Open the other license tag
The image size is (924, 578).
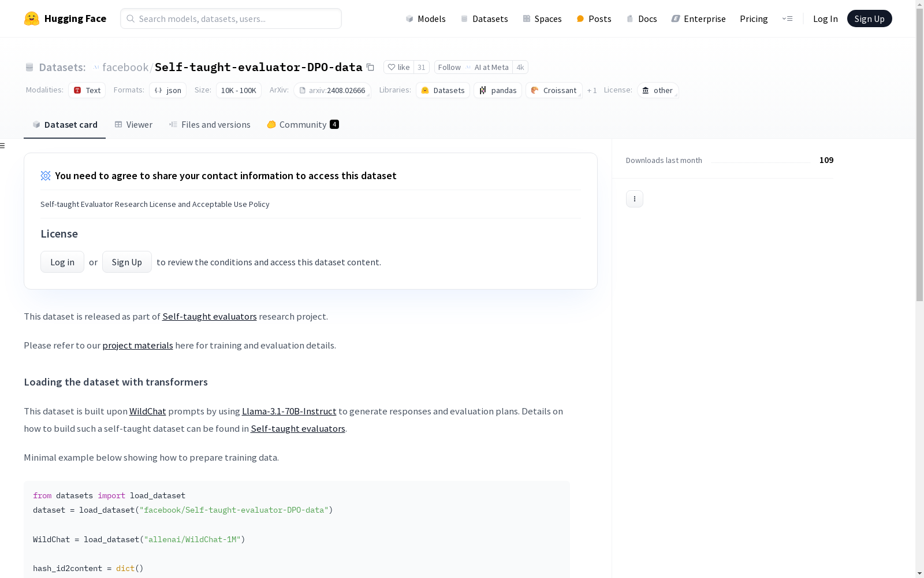coord(658,90)
